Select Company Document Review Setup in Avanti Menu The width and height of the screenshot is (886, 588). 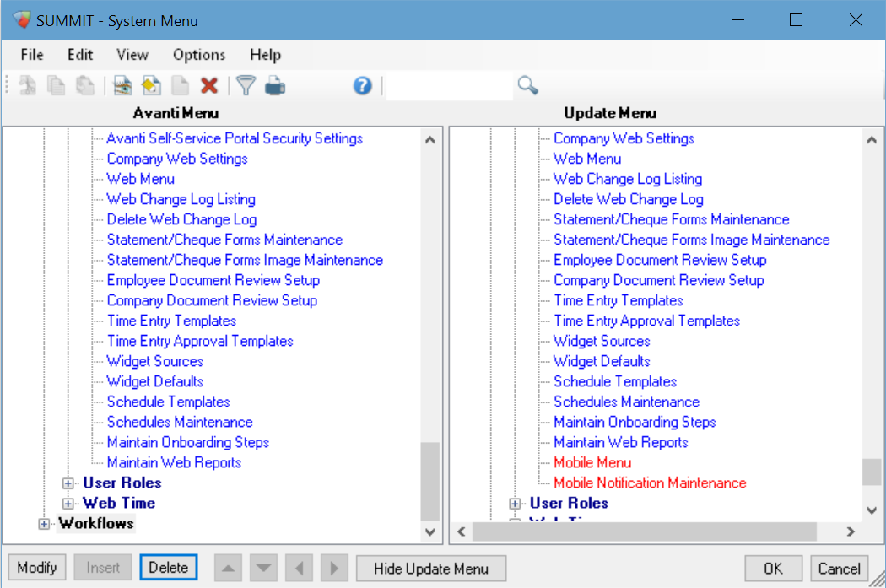coord(212,300)
